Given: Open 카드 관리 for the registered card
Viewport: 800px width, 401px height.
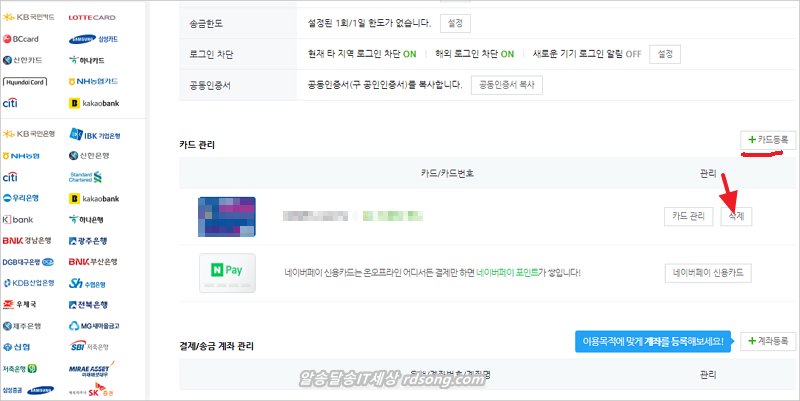Looking at the screenshot, I should click(x=689, y=216).
